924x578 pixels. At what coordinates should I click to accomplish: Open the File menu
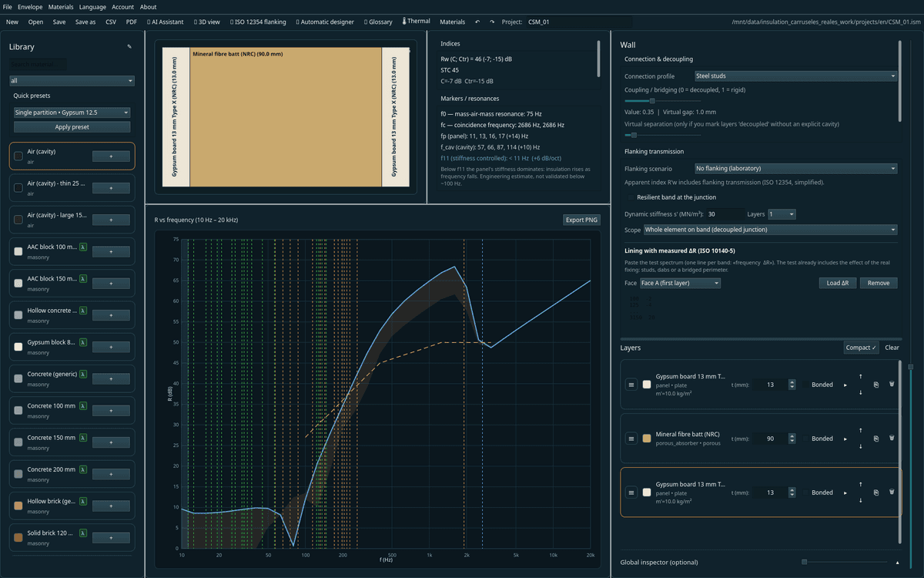click(8, 7)
